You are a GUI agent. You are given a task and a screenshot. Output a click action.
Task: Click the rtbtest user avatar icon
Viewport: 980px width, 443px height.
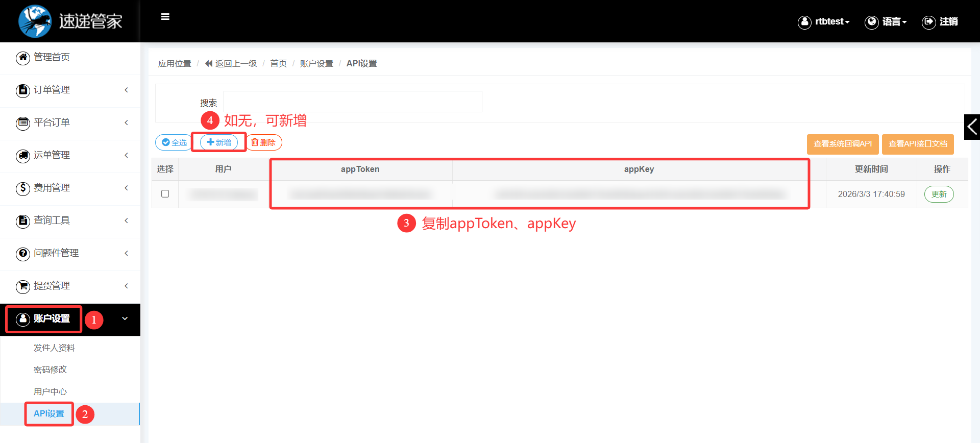804,22
